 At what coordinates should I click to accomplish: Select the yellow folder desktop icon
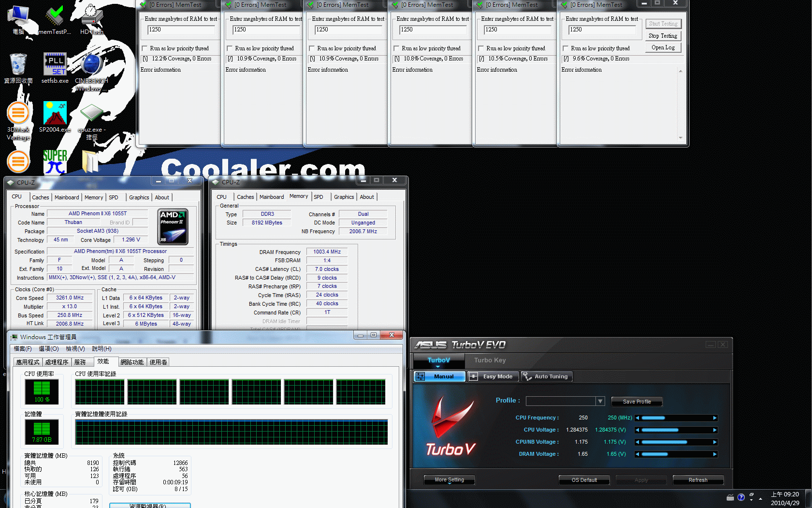(x=90, y=162)
